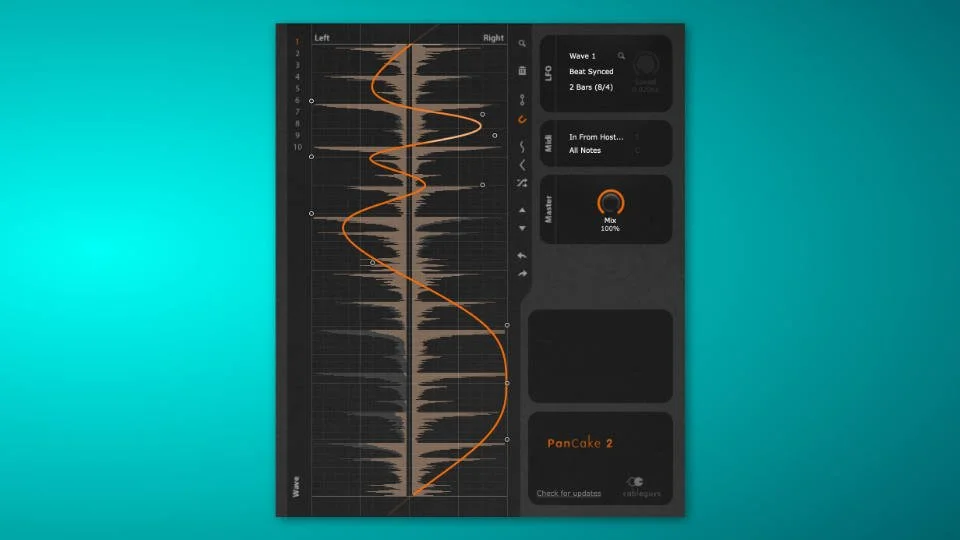Click the magnifier beside Wave 1

(621, 56)
